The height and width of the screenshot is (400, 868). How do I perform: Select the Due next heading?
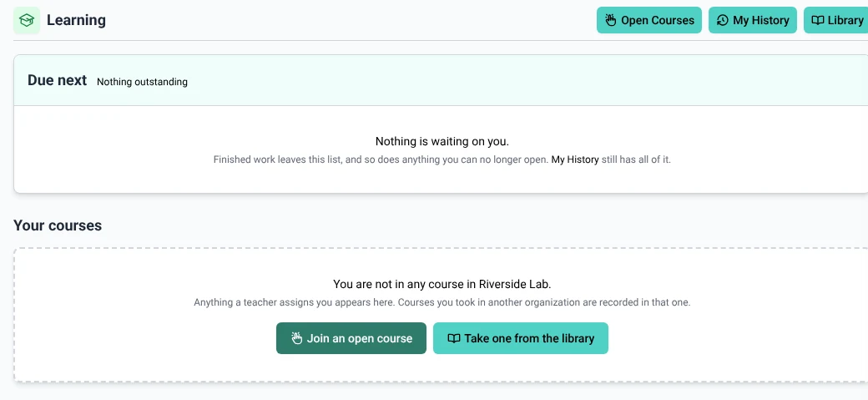point(57,80)
